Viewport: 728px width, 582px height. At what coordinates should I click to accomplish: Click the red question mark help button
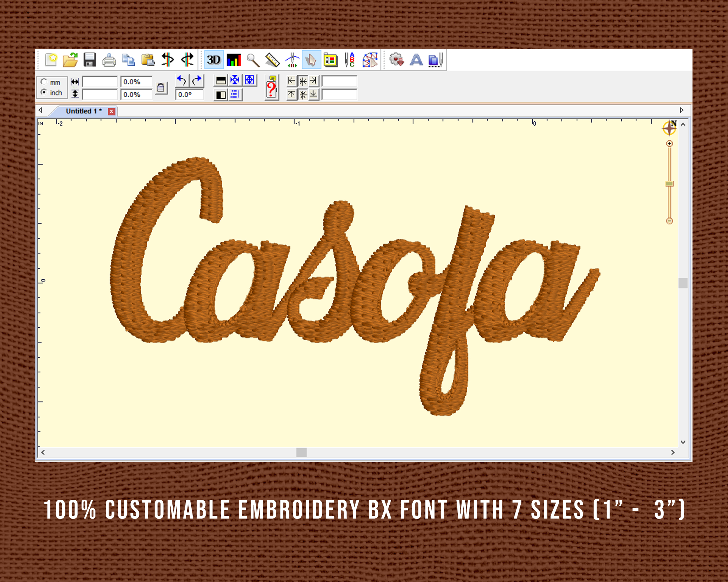coord(272,88)
